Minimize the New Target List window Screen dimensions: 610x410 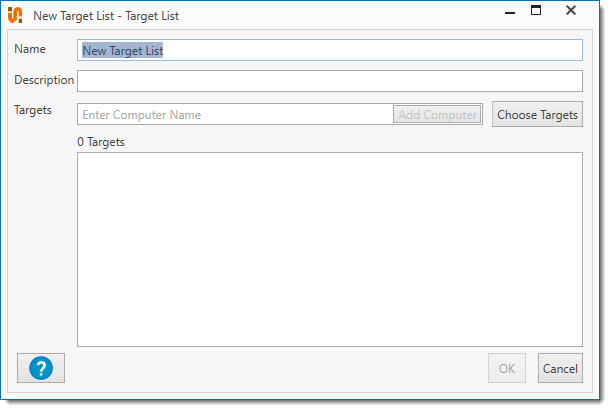(x=498, y=12)
